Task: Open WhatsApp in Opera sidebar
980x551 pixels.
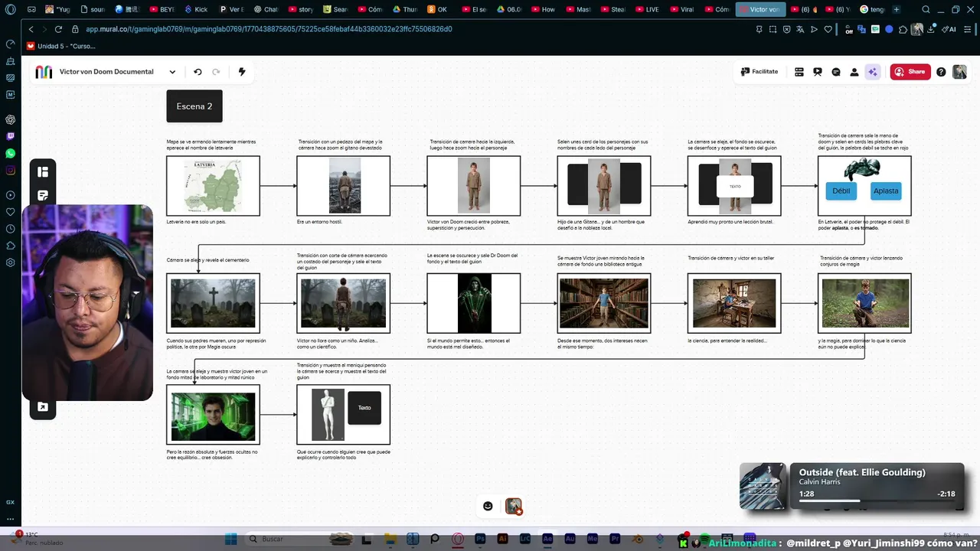Action: pos(10,153)
